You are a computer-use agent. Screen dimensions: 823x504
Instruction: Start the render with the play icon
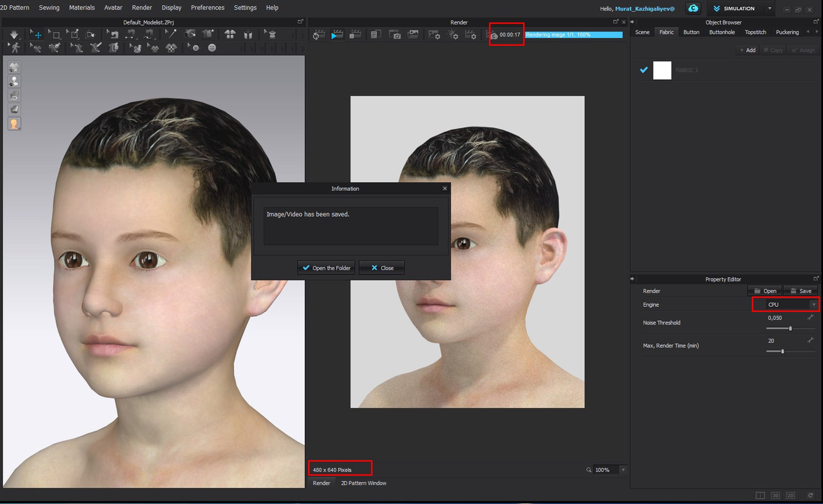[337, 35]
